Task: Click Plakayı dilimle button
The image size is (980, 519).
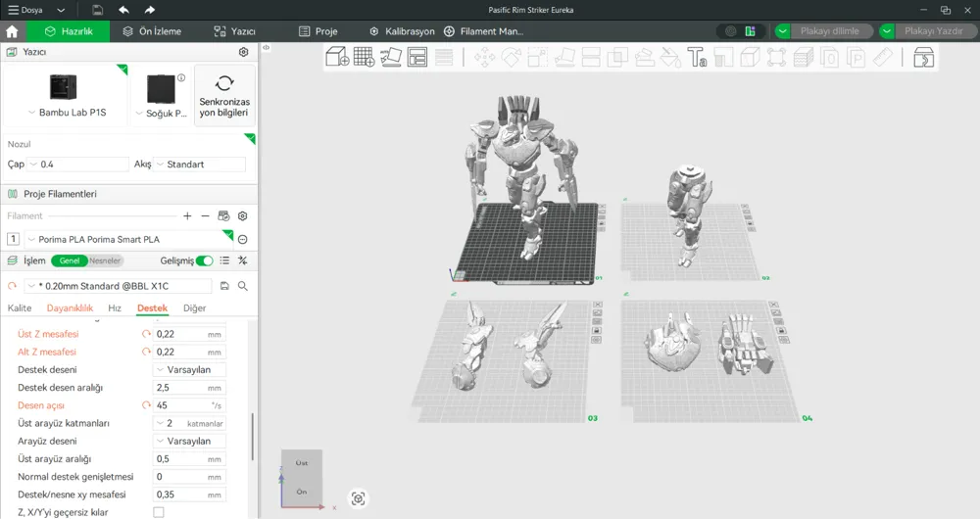Action: tap(830, 31)
